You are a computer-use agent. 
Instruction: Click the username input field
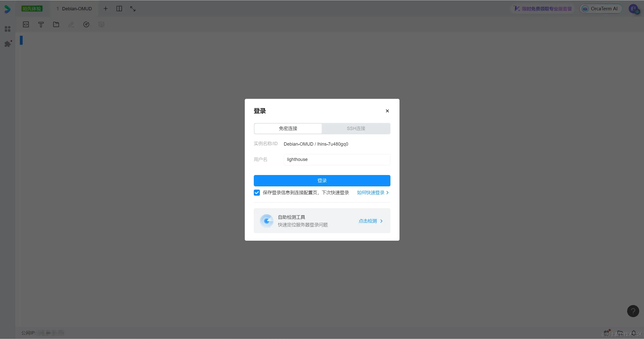pos(337,159)
